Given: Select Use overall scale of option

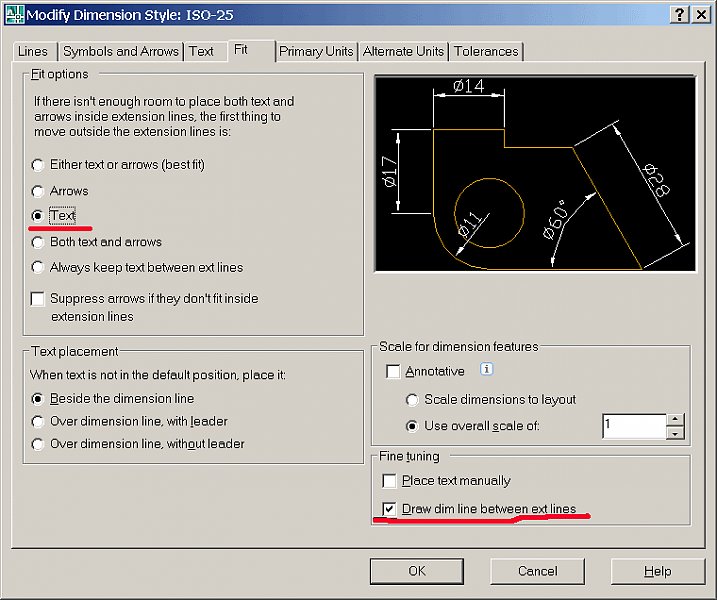Looking at the screenshot, I should coord(412,427).
